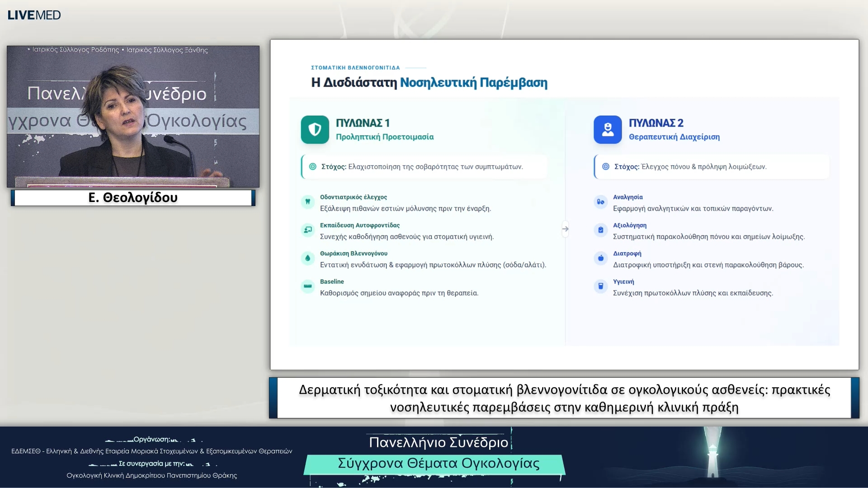This screenshot has height=488, width=868.
Task: Click the tooth icon beside Οδοντιατρικός έλεγχος
Action: (x=307, y=202)
